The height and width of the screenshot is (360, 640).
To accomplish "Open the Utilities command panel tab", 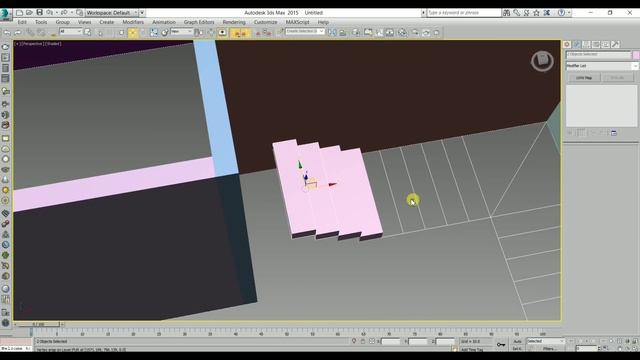I will pyautogui.click(x=616, y=44).
